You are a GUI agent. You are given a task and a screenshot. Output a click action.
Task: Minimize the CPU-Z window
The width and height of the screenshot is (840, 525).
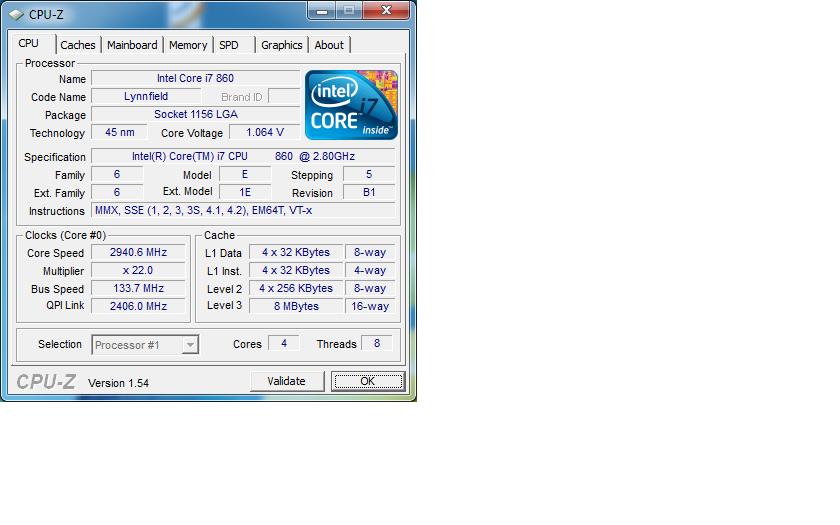[x=322, y=10]
